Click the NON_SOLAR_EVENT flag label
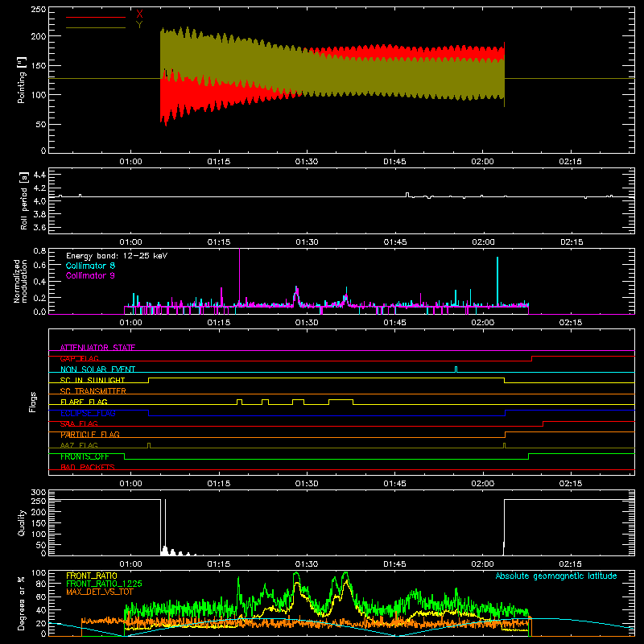Screen dimensions: 644x644 (97, 369)
